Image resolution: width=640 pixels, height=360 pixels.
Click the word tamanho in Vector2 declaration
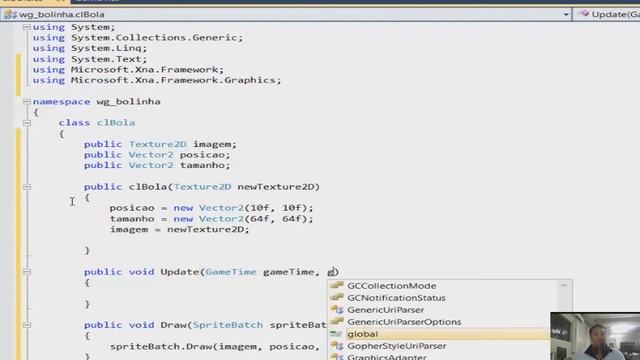tap(203, 165)
